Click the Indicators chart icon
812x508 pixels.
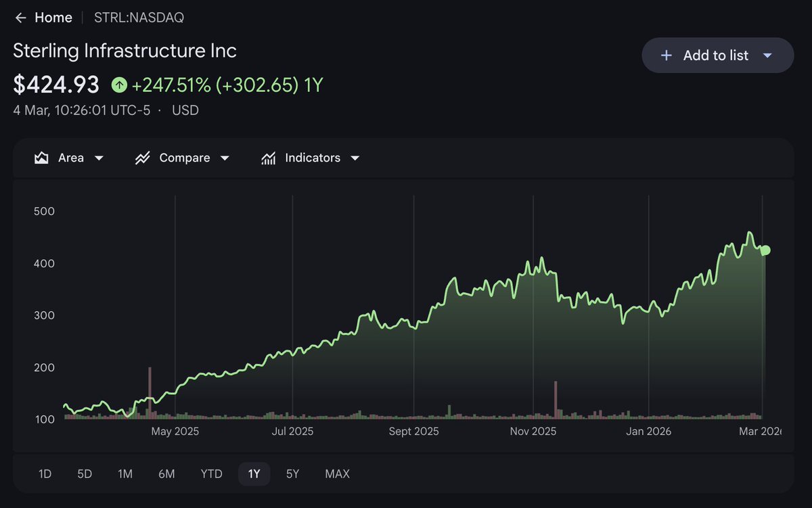pos(268,158)
